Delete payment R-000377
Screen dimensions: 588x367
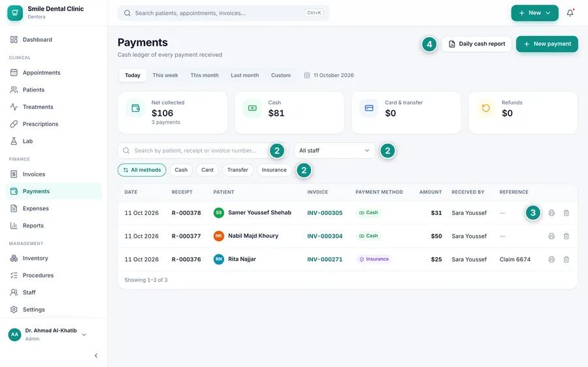pyautogui.click(x=566, y=236)
